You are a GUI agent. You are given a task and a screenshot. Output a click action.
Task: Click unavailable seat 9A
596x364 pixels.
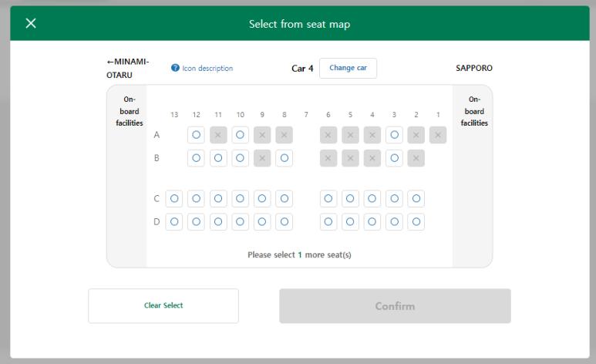(x=262, y=135)
